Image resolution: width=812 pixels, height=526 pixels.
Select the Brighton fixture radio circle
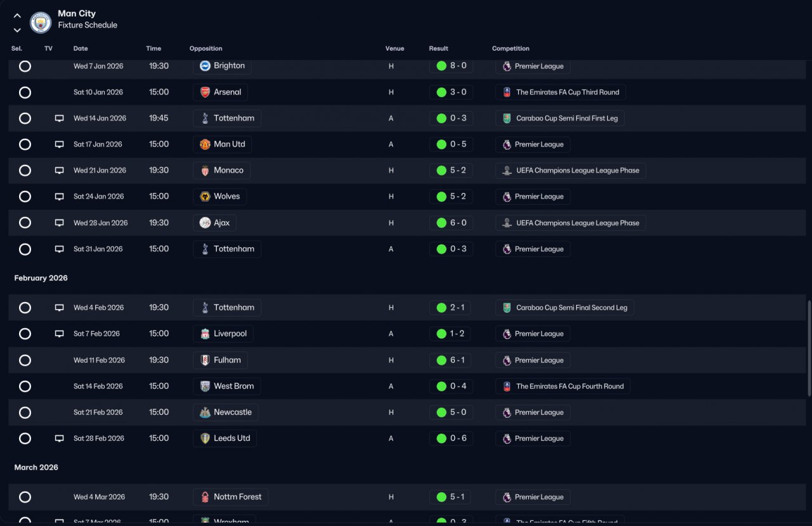(25, 66)
